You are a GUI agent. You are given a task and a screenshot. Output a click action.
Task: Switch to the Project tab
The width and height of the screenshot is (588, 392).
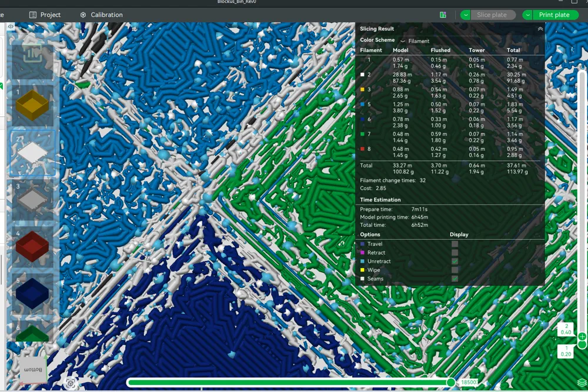click(45, 15)
